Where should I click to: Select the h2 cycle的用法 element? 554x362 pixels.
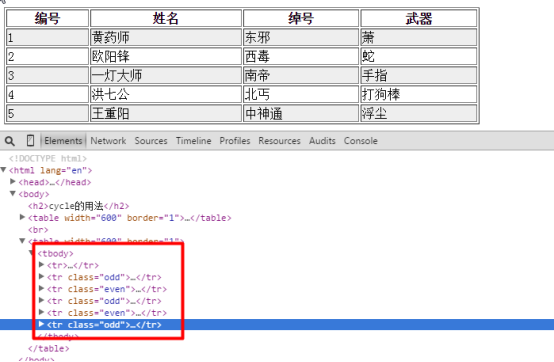tap(78, 206)
